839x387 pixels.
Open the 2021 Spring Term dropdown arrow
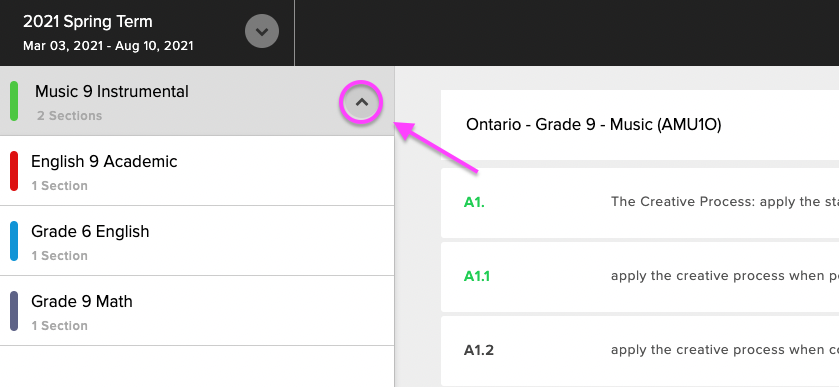(x=262, y=31)
